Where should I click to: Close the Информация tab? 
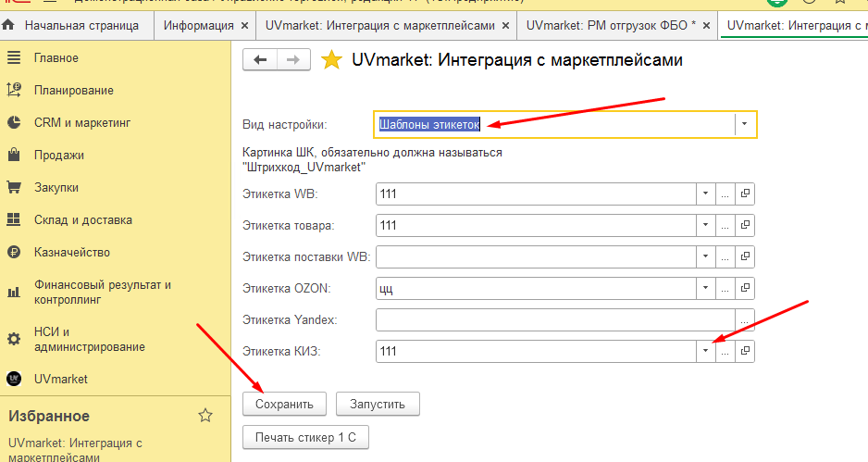244,26
